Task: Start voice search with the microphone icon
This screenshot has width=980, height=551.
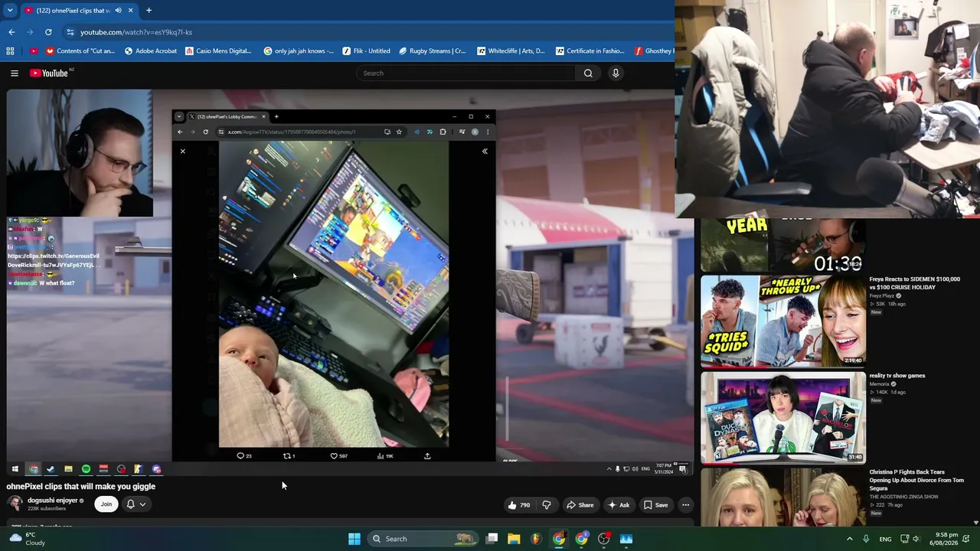Action: (616, 73)
